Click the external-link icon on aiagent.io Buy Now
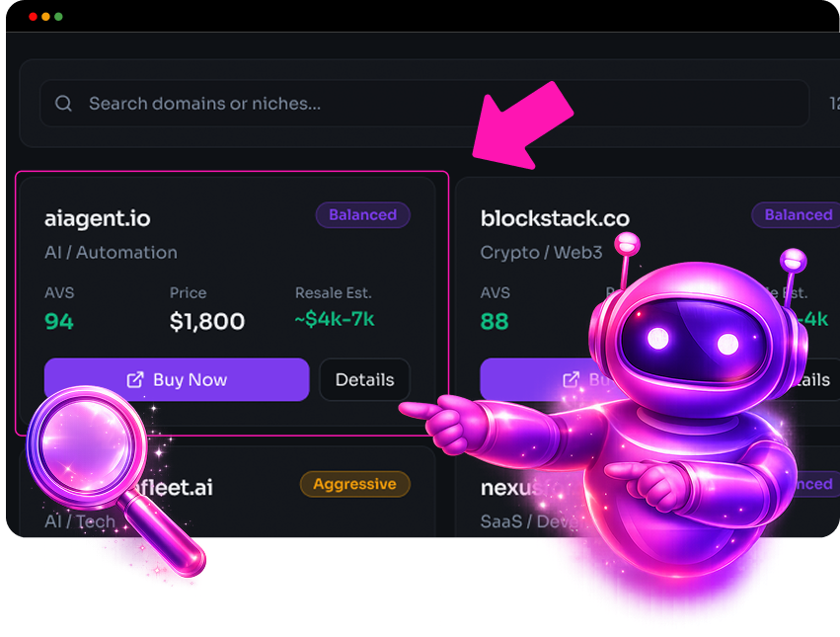The image size is (840, 637). [x=135, y=379]
